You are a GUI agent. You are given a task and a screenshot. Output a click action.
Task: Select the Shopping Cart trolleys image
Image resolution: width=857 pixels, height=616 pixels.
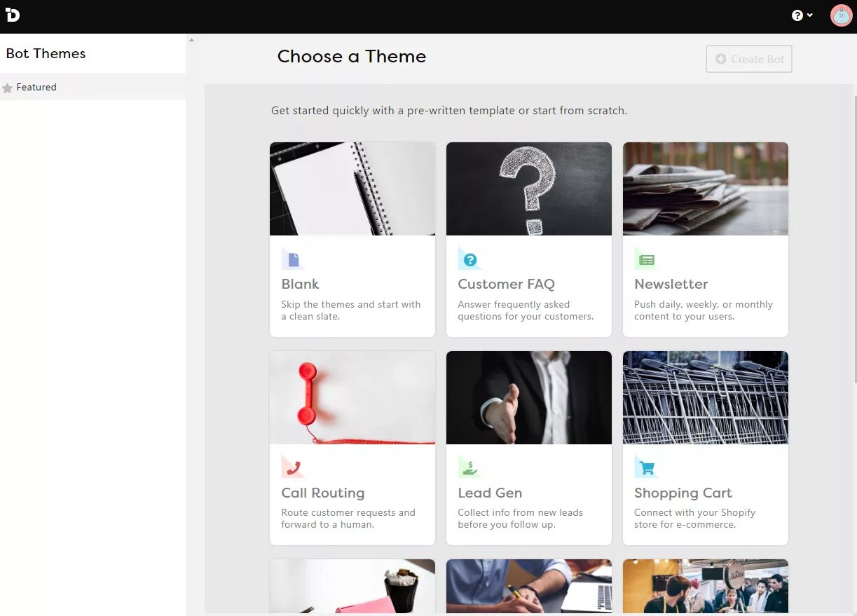pyautogui.click(x=706, y=397)
